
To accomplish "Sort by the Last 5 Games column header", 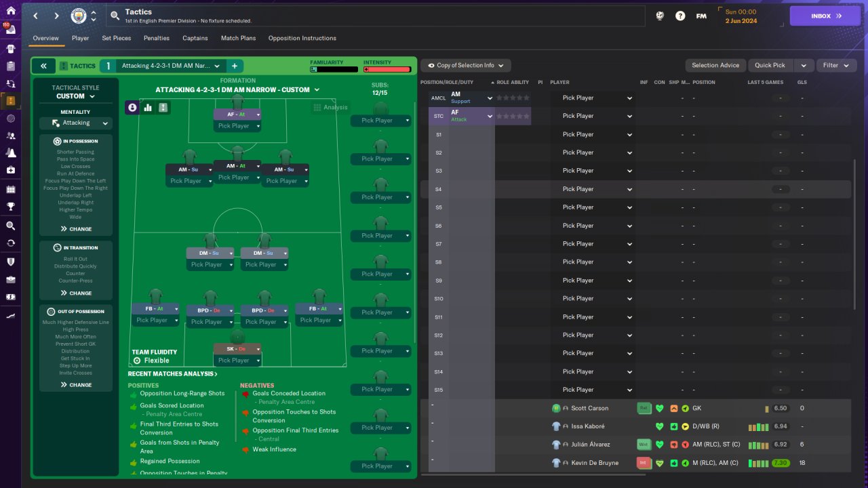I will pos(765,83).
